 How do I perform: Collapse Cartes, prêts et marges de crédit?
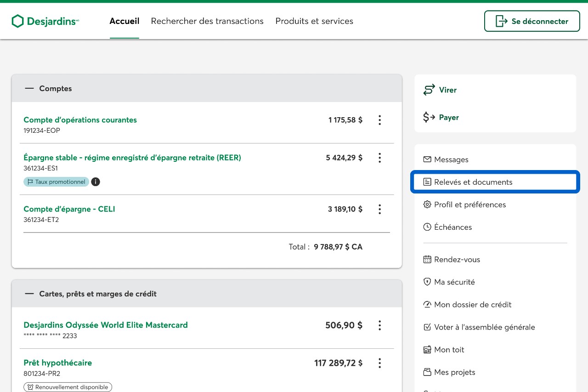(x=30, y=294)
